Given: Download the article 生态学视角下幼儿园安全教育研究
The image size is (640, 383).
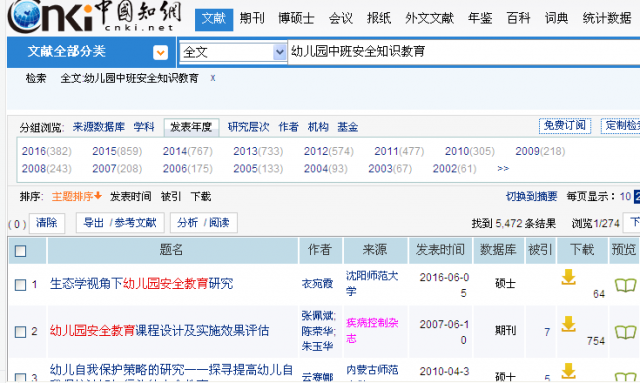Looking at the screenshot, I should click(568, 277).
